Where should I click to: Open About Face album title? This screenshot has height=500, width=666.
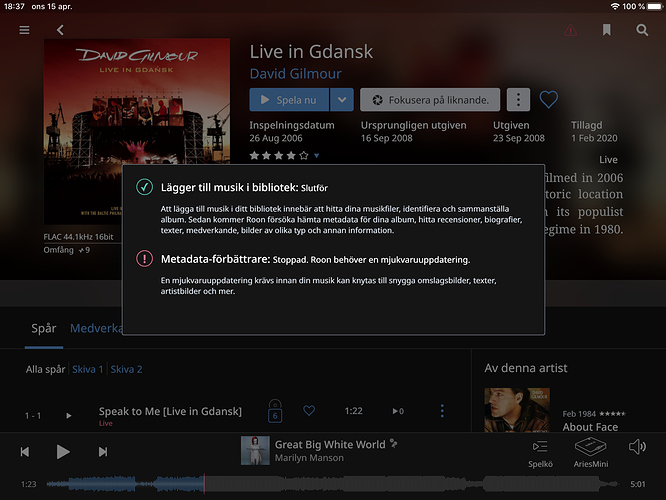click(590, 427)
